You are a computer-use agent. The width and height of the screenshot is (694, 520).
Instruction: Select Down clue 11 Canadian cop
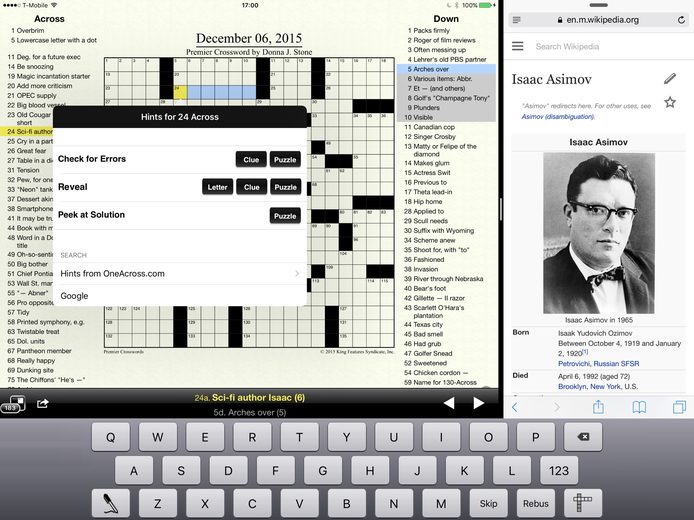[429, 127]
